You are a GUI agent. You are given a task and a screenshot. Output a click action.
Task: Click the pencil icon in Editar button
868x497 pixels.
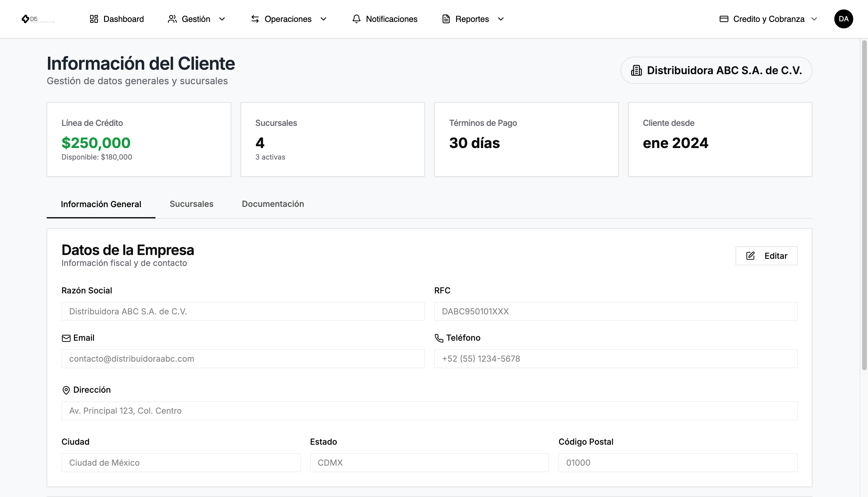click(x=750, y=256)
